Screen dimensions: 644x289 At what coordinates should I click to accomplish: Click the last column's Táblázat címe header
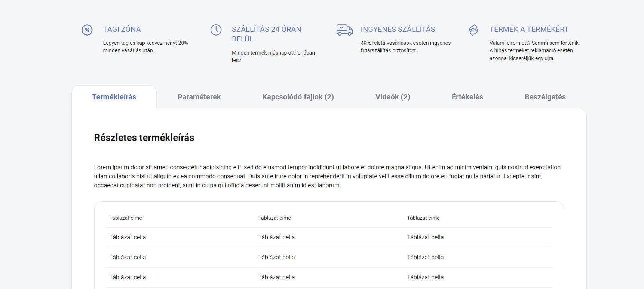coord(423,218)
